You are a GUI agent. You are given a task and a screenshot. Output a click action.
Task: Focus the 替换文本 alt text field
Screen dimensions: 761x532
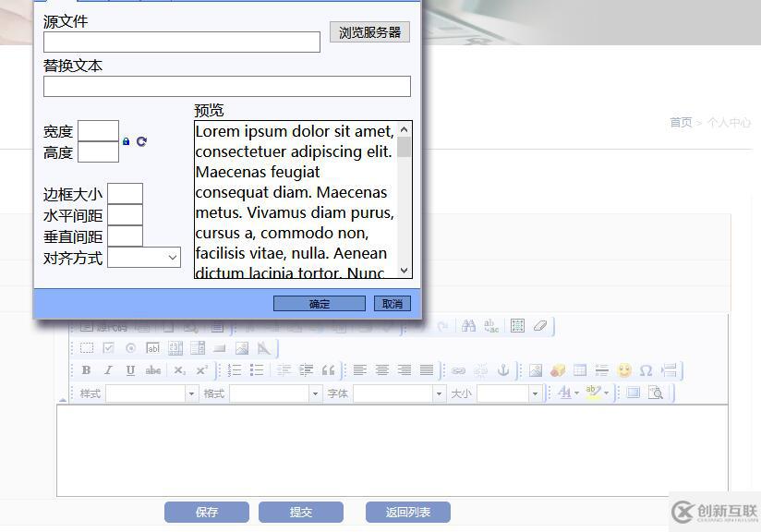[227, 87]
